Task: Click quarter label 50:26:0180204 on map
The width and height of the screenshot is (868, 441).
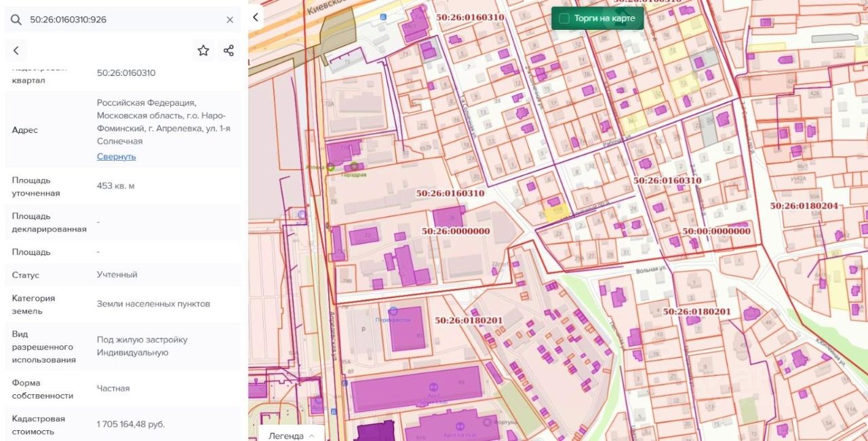Action: [804, 206]
